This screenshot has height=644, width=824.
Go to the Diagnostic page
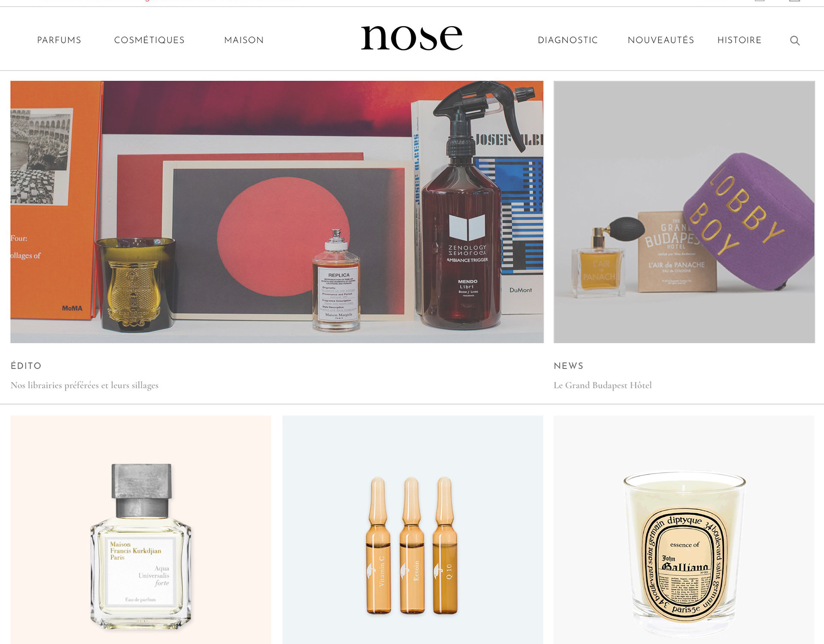point(568,40)
